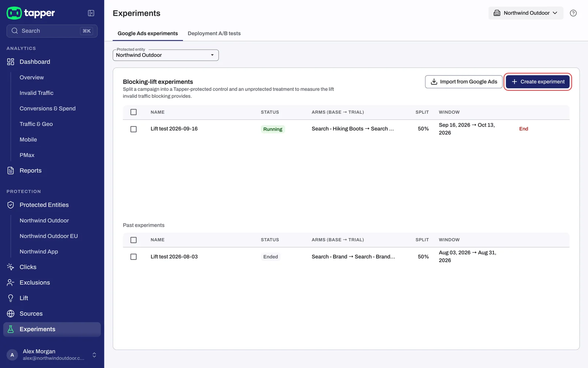Focus the sidebar Search field
Image resolution: width=588 pixels, height=368 pixels.
tap(52, 31)
